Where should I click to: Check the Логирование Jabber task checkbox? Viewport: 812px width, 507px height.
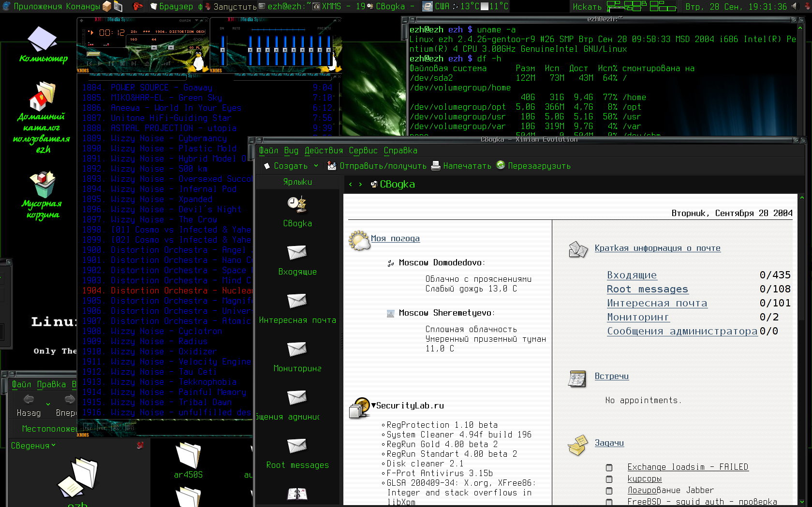click(x=609, y=491)
